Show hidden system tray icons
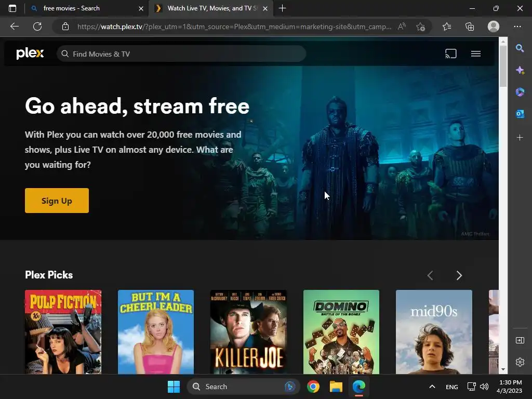 pos(432,387)
